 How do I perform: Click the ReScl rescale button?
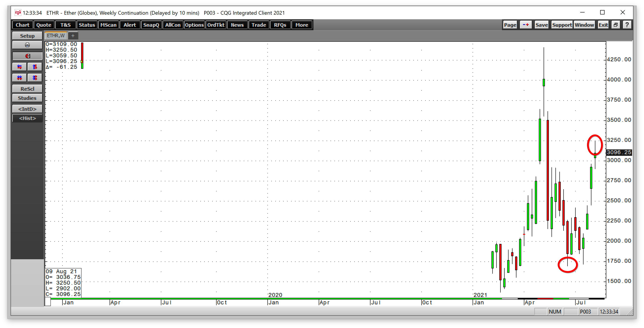[x=27, y=89]
